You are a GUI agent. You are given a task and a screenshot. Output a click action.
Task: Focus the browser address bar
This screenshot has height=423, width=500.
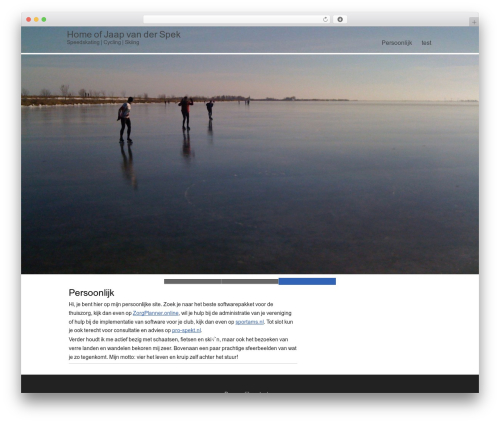click(237, 19)
